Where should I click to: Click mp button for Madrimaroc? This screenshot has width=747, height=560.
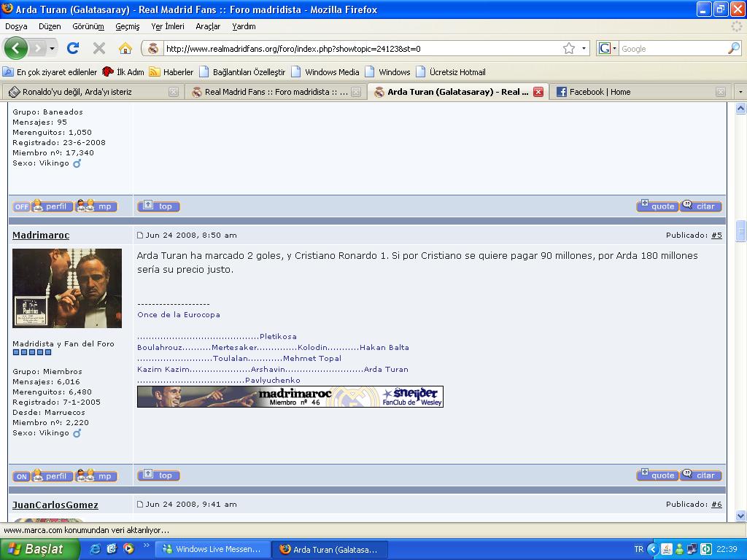click(97, 475)
